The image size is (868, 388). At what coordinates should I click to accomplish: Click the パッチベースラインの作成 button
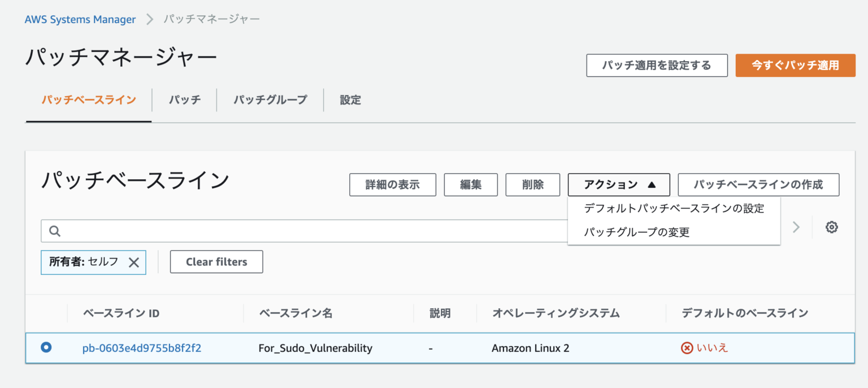(x=758, y=184)
